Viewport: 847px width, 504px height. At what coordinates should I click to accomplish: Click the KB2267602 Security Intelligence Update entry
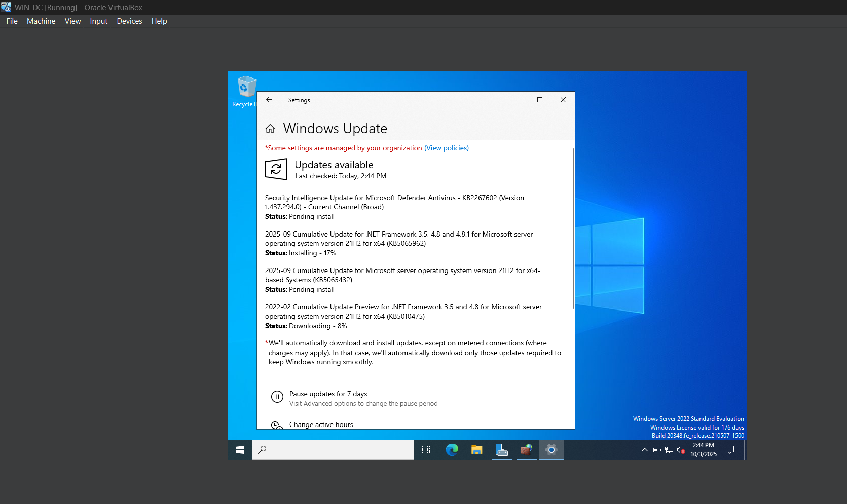coord(395,207)
